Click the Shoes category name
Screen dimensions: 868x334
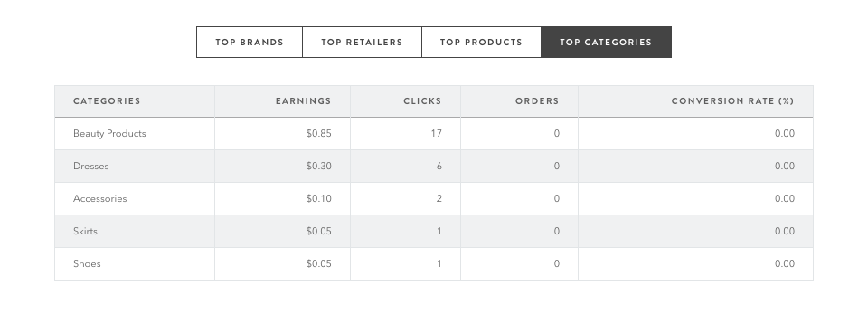coord(87,263)
